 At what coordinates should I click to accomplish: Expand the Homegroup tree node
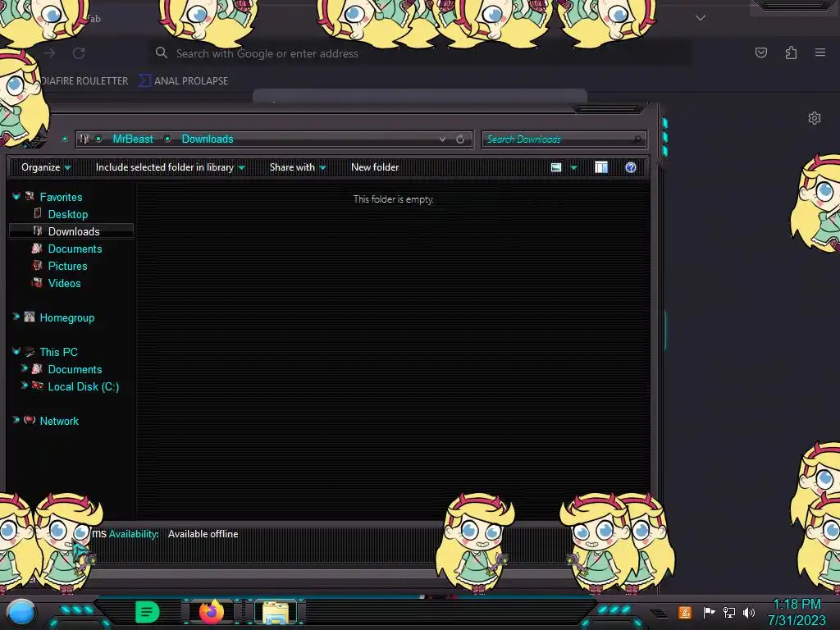(16, 317)
